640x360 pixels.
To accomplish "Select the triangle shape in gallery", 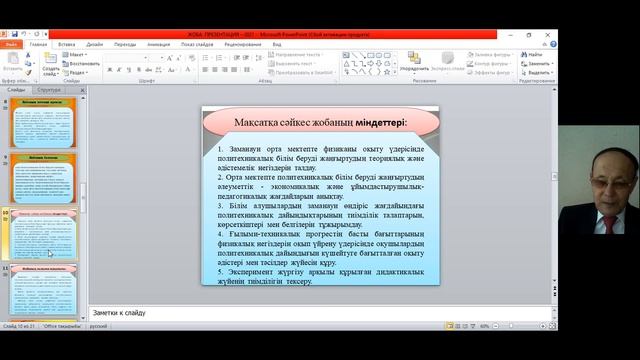I will click(346, 64).
